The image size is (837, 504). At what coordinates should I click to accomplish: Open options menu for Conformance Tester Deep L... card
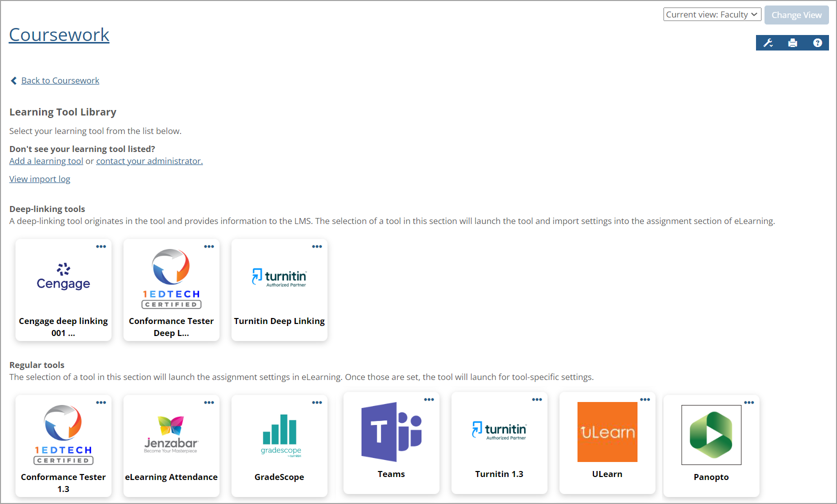point(209,246)
